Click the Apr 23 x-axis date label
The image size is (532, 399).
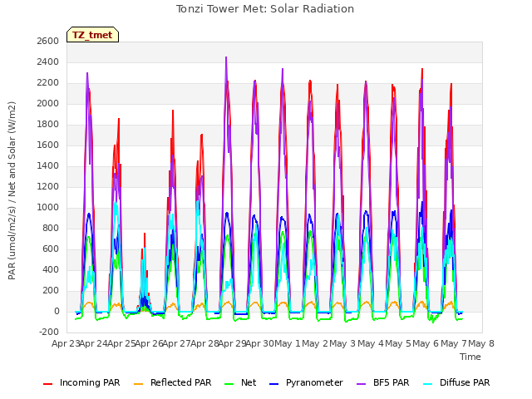pos(66,343)
